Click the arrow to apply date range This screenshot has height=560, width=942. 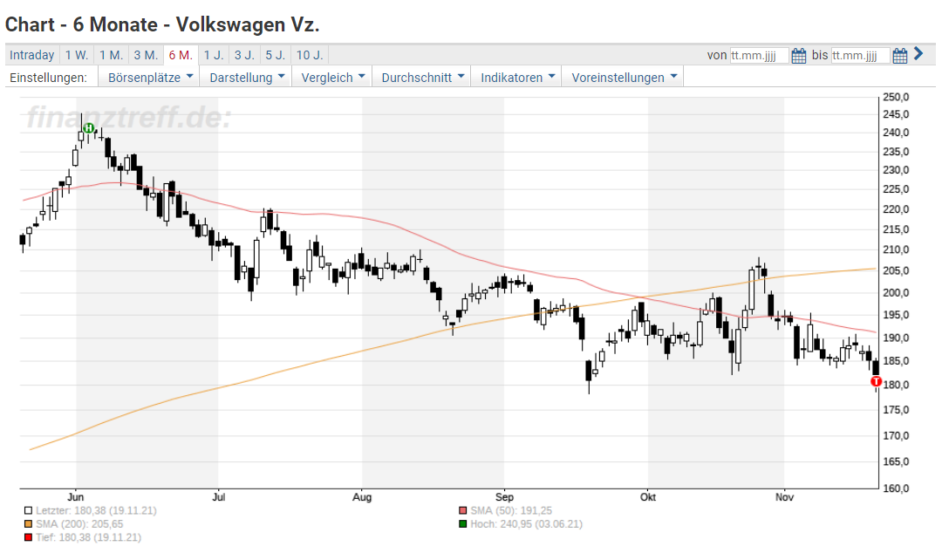tap(918, 53)
